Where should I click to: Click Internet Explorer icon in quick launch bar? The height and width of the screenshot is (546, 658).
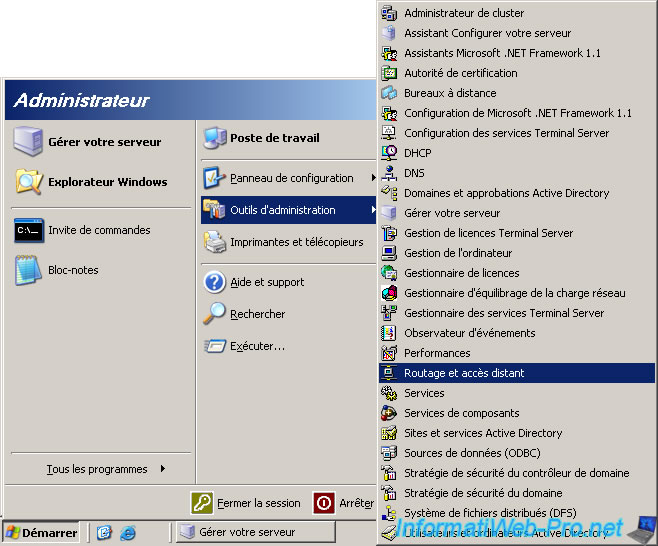pos(127,533)
